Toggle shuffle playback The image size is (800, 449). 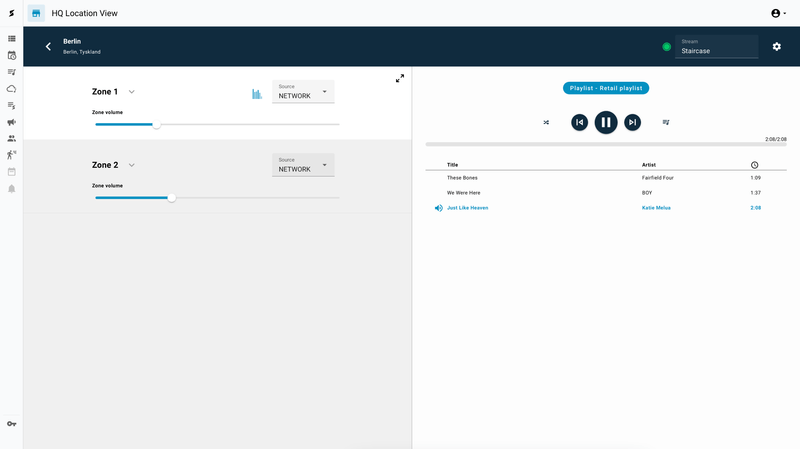(546, 122)
